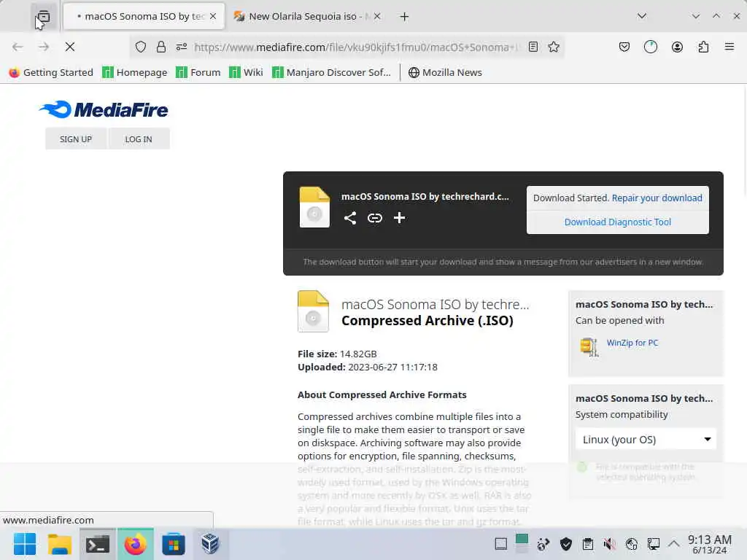This screenshot has width=747, height=560.
Task: Expand the Linux (your OS) dropdown
Action: coord(646,439)
